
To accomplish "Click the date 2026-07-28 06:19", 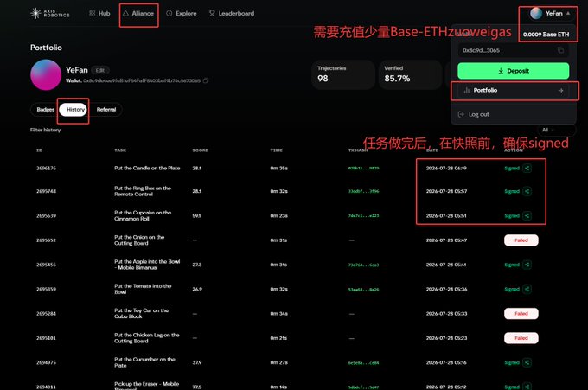I will point(446,169).
